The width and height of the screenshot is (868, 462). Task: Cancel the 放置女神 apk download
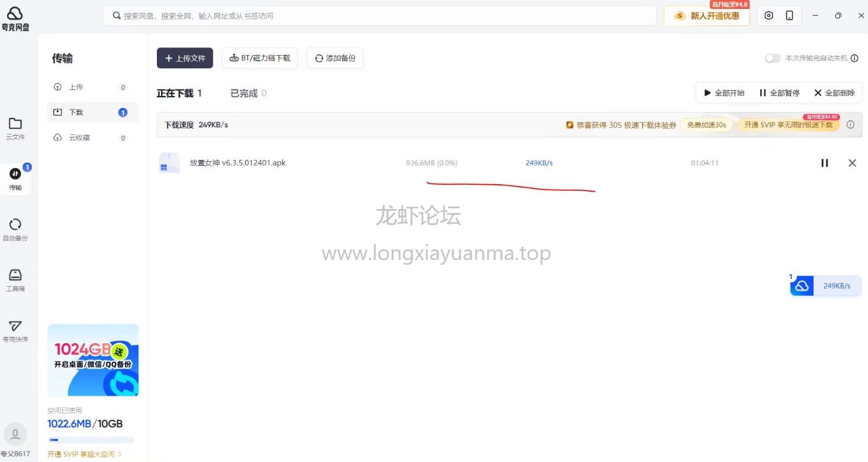[852, 163]
